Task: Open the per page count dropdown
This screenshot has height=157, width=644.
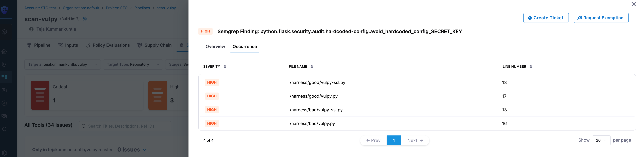Action: pos(601,140)
